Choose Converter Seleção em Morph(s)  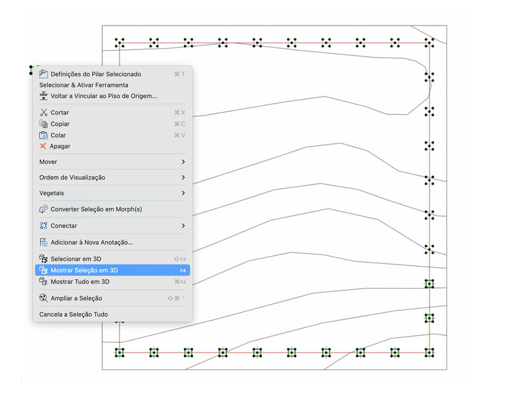click(x=112, y=209)
